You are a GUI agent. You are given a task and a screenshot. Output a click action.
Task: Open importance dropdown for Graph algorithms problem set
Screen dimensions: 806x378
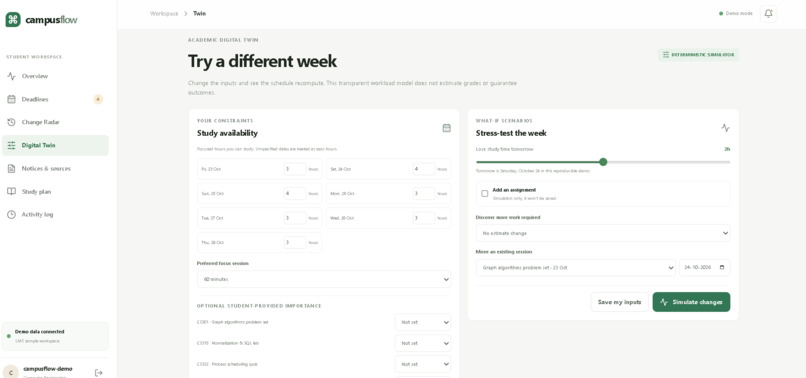click(x=423, y=322)
